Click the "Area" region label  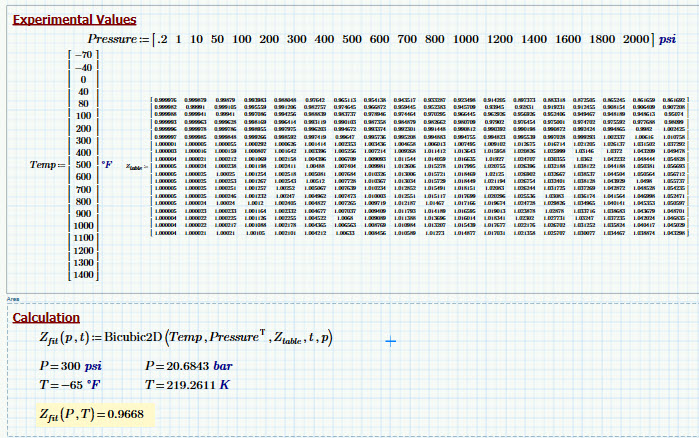(x=13, y=299)
